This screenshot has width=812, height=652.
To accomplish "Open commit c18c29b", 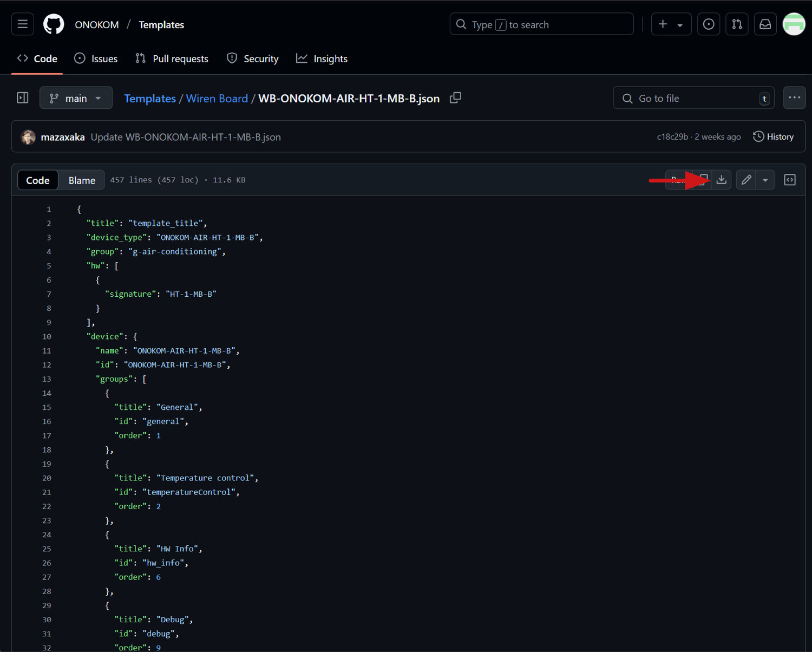I will [672, 137].
